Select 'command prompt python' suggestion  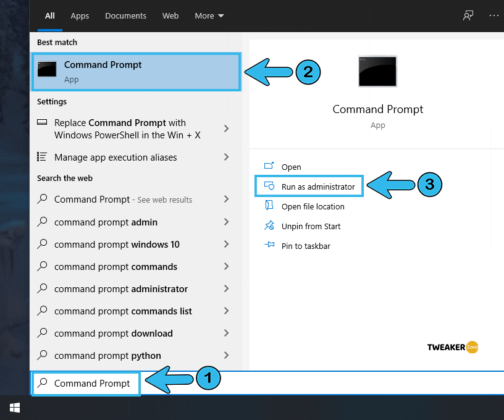pos(136,355)
